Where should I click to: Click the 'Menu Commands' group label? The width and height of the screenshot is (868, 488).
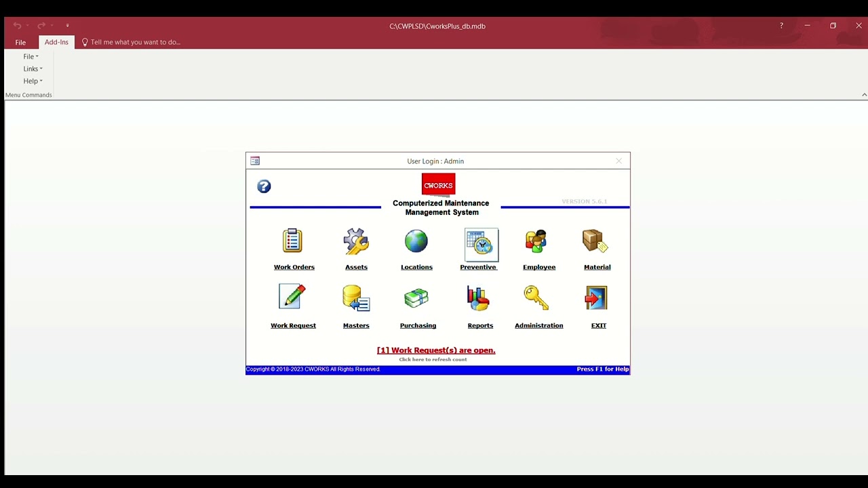tap(28, 95)
